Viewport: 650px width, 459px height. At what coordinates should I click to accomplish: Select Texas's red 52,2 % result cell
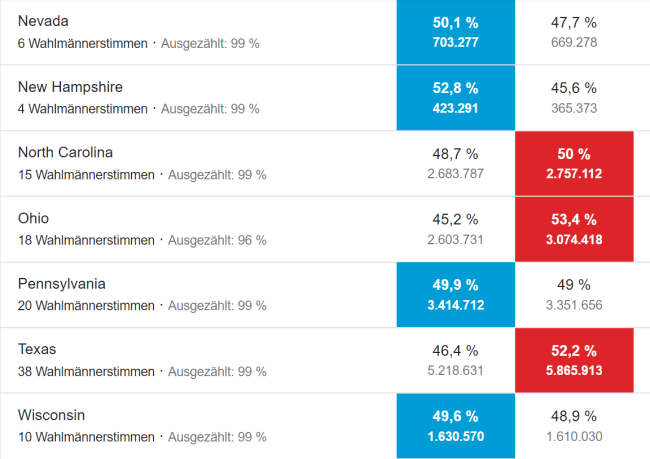point(573,360)
